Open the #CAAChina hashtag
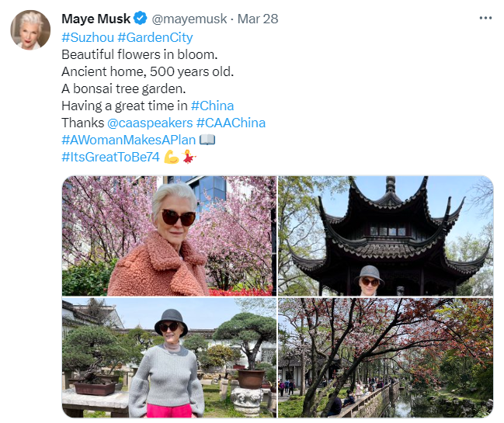Viewport: 504px width, 423px height. 231,123
